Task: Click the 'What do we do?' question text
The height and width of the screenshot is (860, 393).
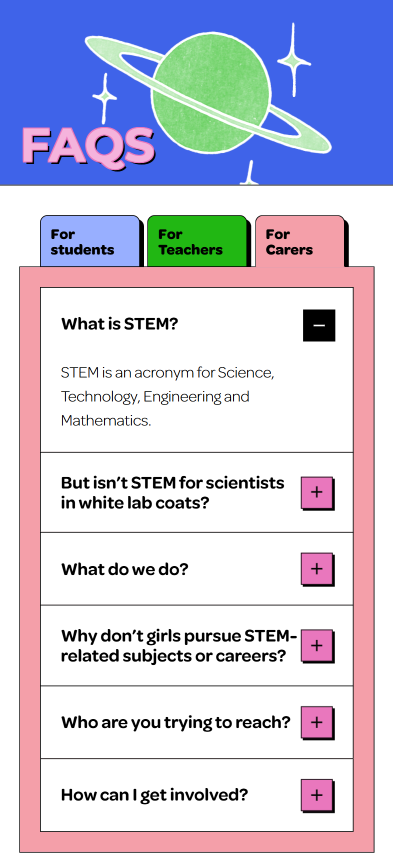Action: click(124, 569)
